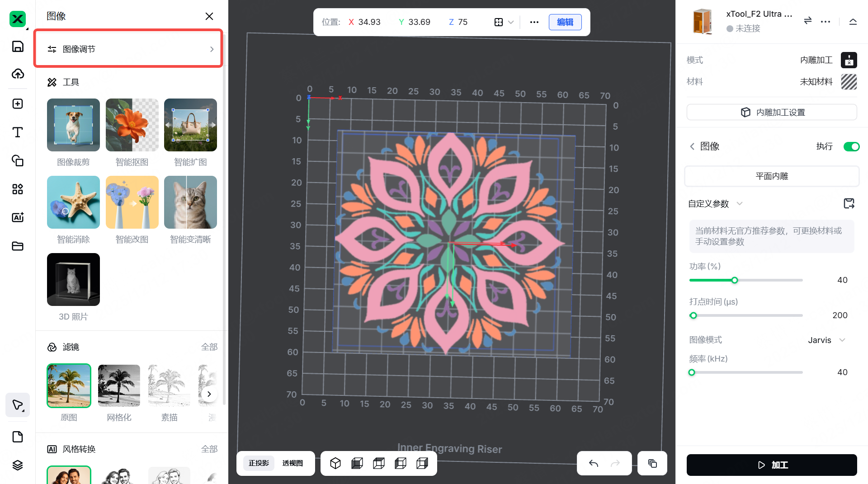Click the 加工 process button

coord(771,465)
